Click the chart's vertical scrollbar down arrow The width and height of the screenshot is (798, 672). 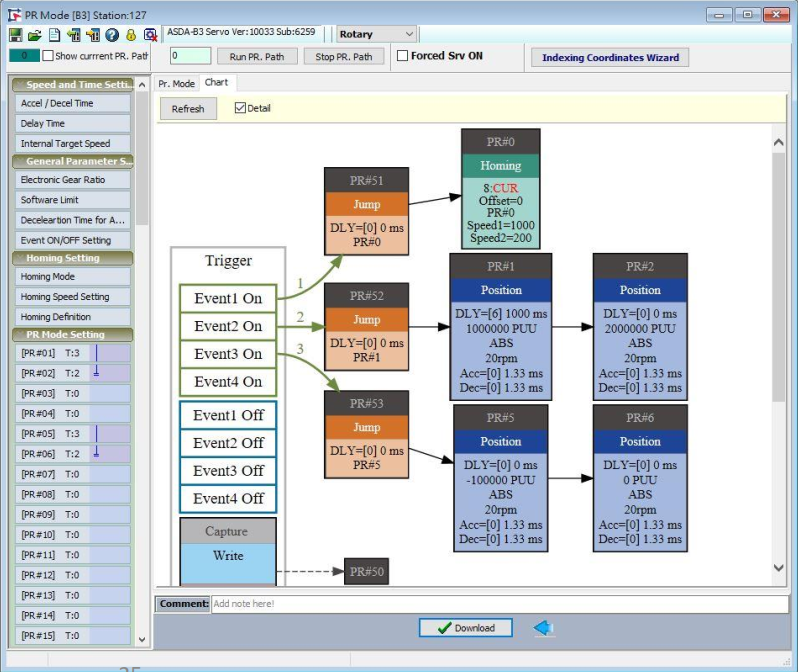(x=779, y=568)
